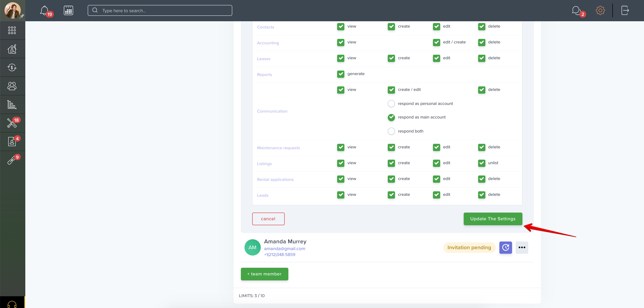Click the Listings row label

tap(264, 164)
